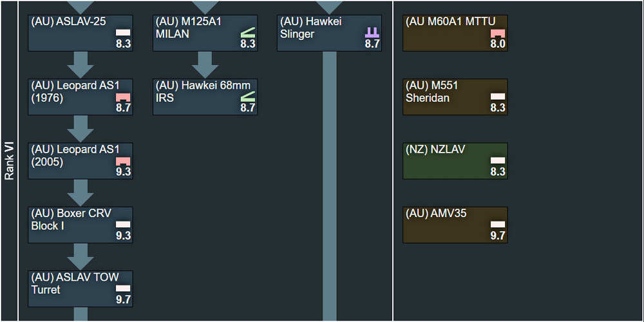The image size is (644, 322).
Task: Open the (AU M60A1 MTTU premium card
Action: coord(455,33)
